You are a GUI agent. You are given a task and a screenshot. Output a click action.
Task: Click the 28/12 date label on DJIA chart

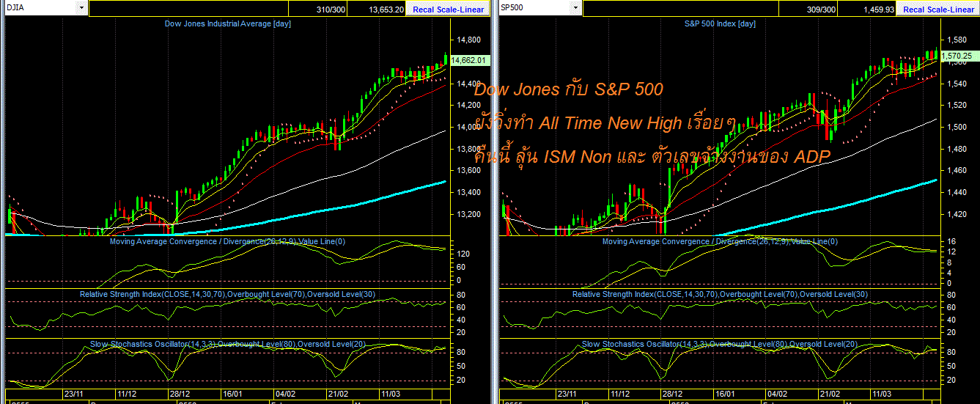(x=179, y=394)
